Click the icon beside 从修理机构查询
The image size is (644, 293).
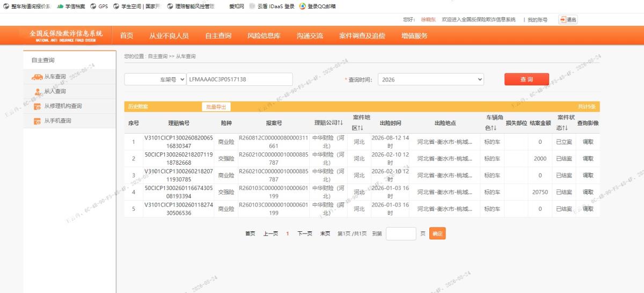click(37, 106)
